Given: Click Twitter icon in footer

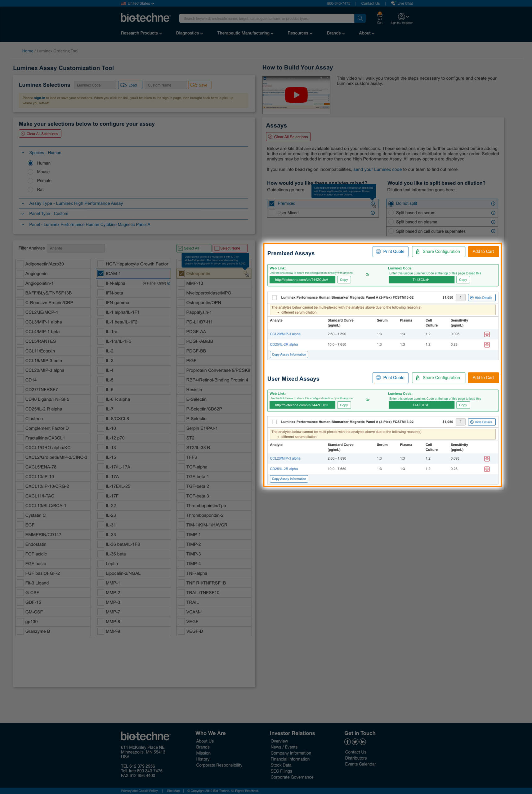Looking at the screenshot, I should click(355, 742).
